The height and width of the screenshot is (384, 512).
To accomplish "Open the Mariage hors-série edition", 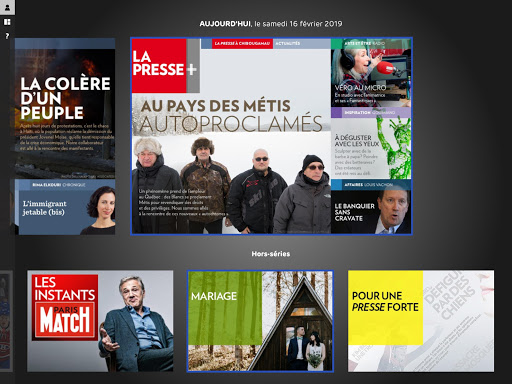I will (260, 321).
